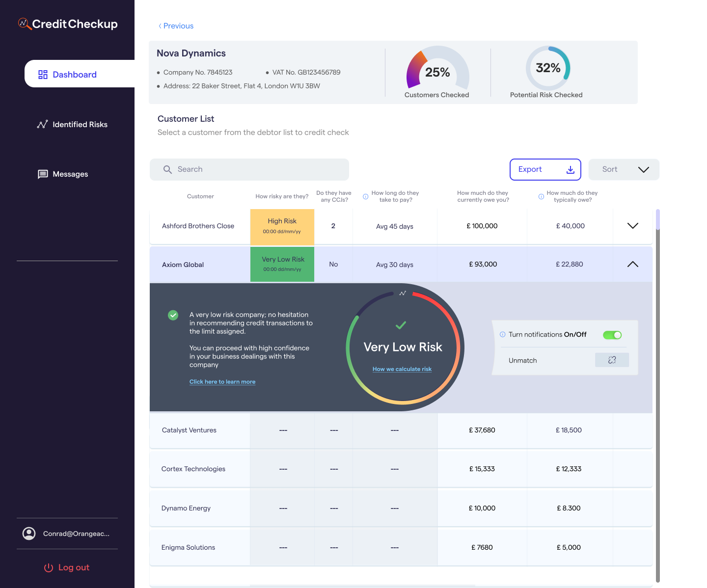707x588 pixels.
Task: Expand the Ashford Brothers Close row
Action: tap(632, 226)
